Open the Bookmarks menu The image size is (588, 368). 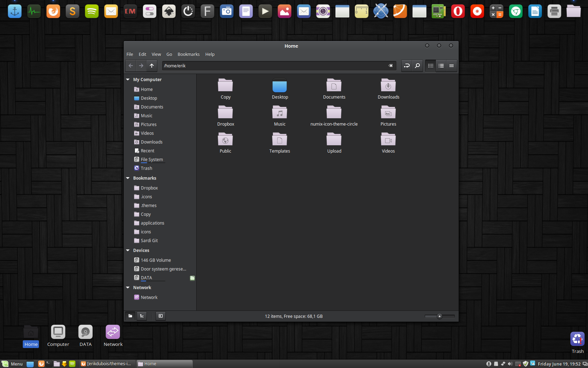point(189,54)
